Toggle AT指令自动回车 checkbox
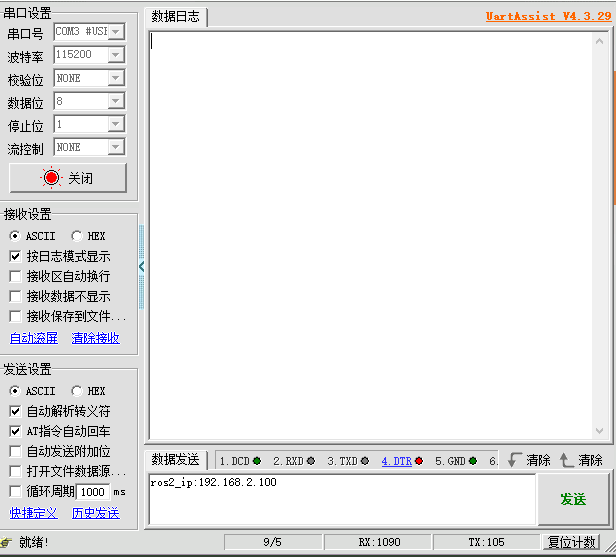This screenshot has width=616, height=557. (15, 431)
